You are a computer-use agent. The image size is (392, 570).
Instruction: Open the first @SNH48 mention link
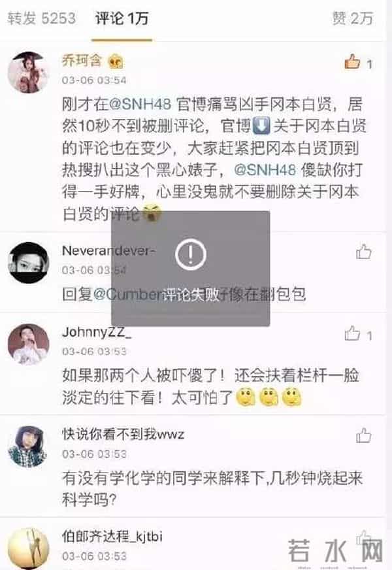(x=140, y=105)
